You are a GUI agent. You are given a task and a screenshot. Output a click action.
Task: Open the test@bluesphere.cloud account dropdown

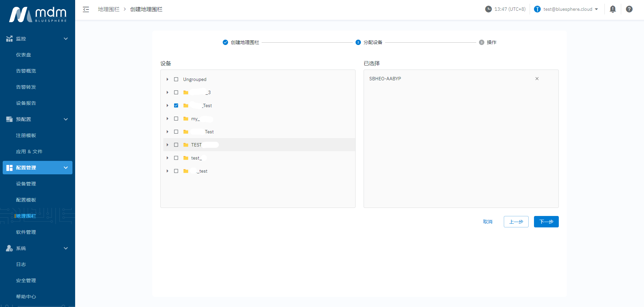coord(570,9)
